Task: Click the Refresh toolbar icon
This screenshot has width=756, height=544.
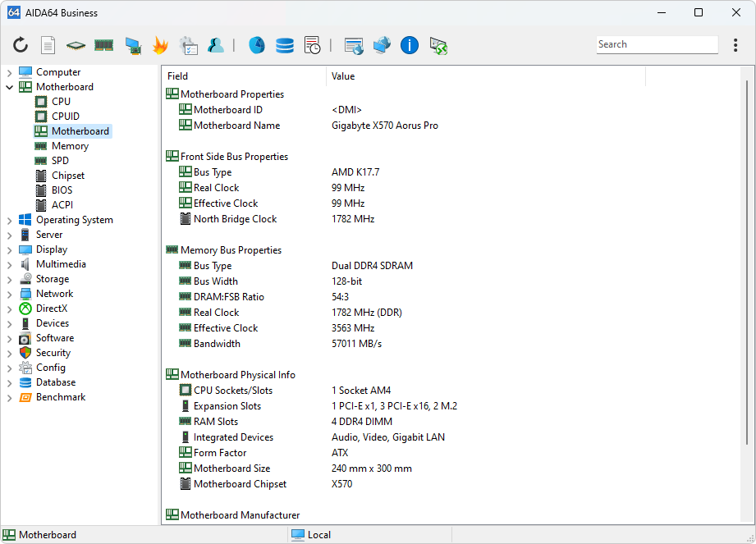Action: point(21,46)
